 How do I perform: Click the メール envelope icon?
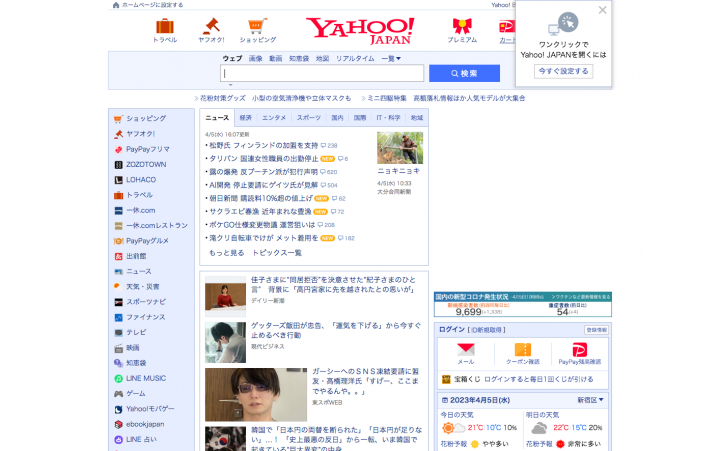pos(465,350)
